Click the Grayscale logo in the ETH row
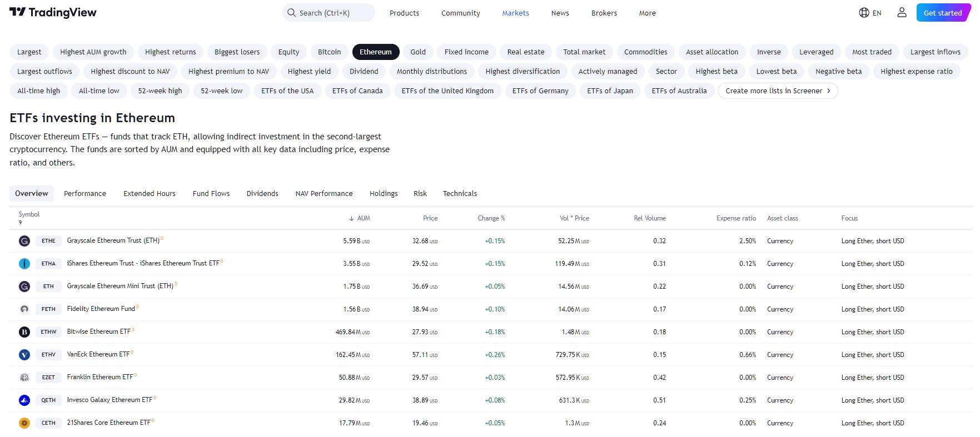980x437 pixels. coord(24,287)
